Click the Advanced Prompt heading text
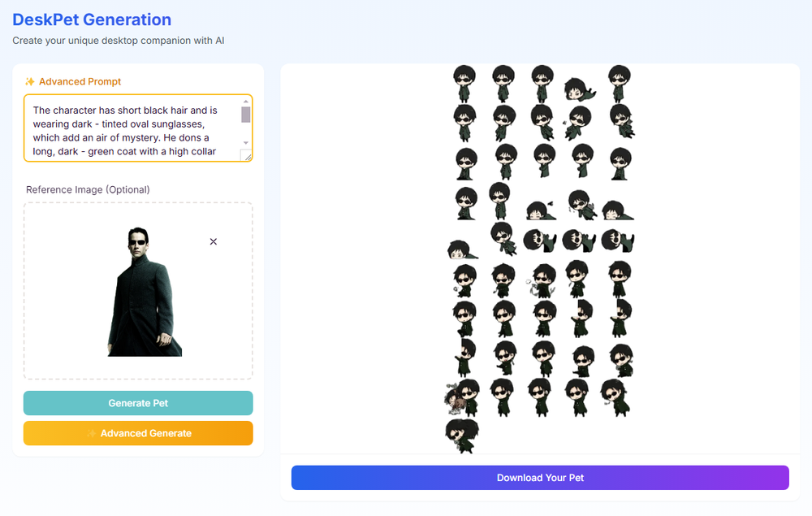The height and width of the screenshot is (516, 812). (80, 82)
